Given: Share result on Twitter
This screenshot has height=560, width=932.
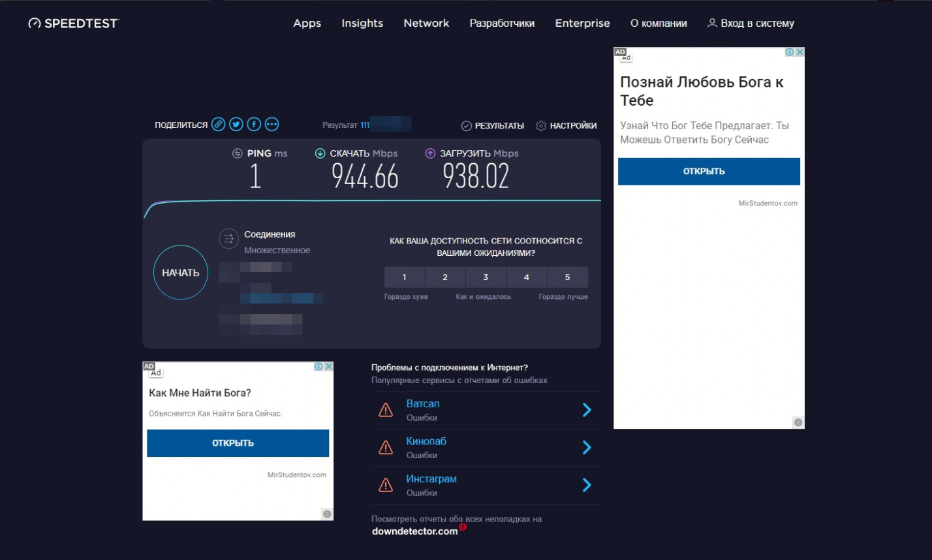Looking at the screenshot, I should coord(236,125).
